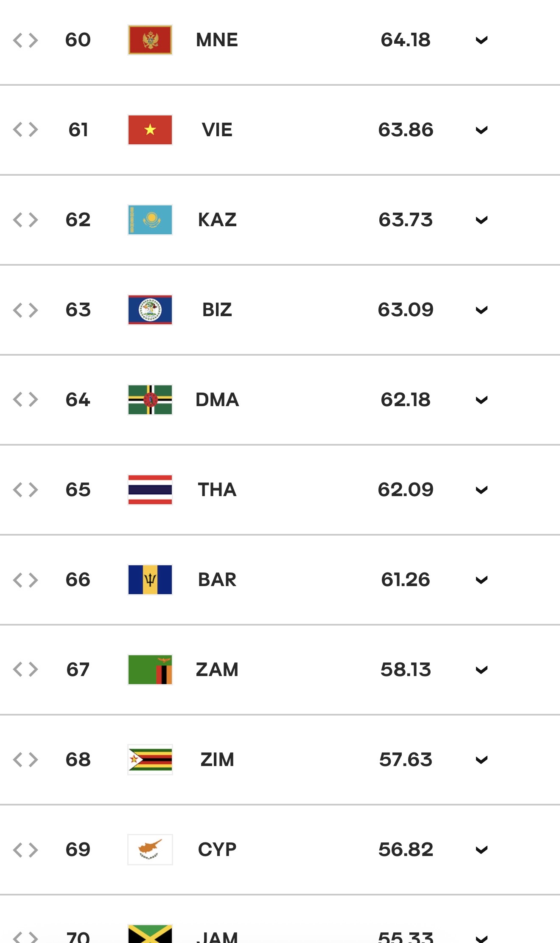Click the Montenegro flag icon
This screenshot has width=560, height=943.
point(150,40)
